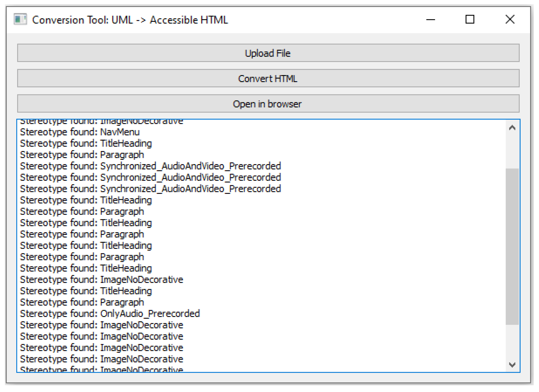This screenshot has height=392, width=539.
Task: Click ImageNoDecorative line after a TitleHeading
Action: point(102,280)
